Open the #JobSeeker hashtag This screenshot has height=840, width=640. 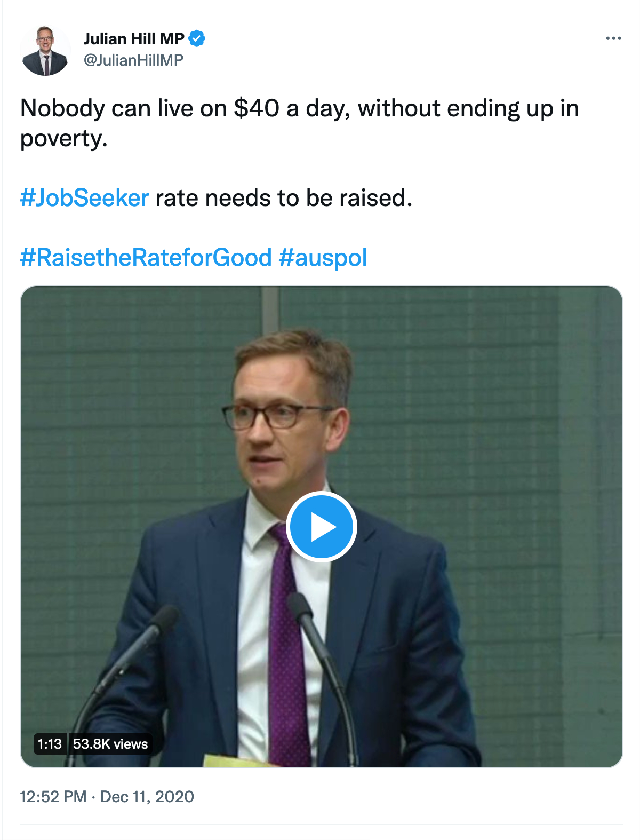click(84, 198)
